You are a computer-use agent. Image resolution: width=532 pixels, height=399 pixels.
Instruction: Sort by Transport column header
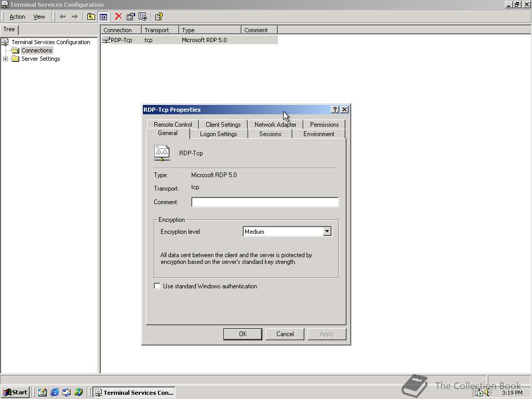tap(160, 30)
